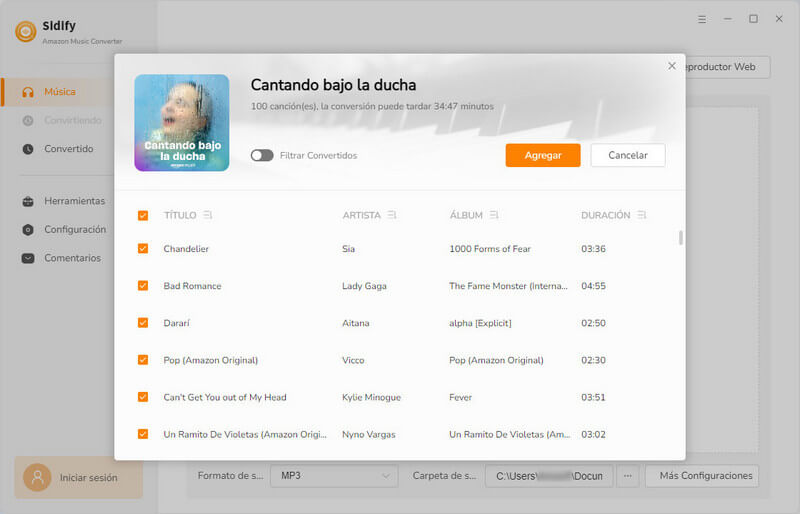The height and width of the screenshot is (514, 800).
Task: Open Configuración in the sidebar
Action: (x=75, y=230)
